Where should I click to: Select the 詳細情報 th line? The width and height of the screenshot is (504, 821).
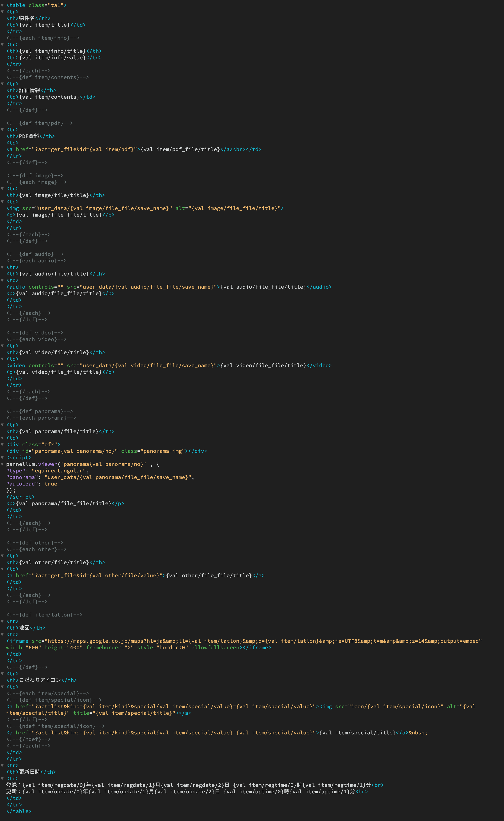click(x=31, y=90)
